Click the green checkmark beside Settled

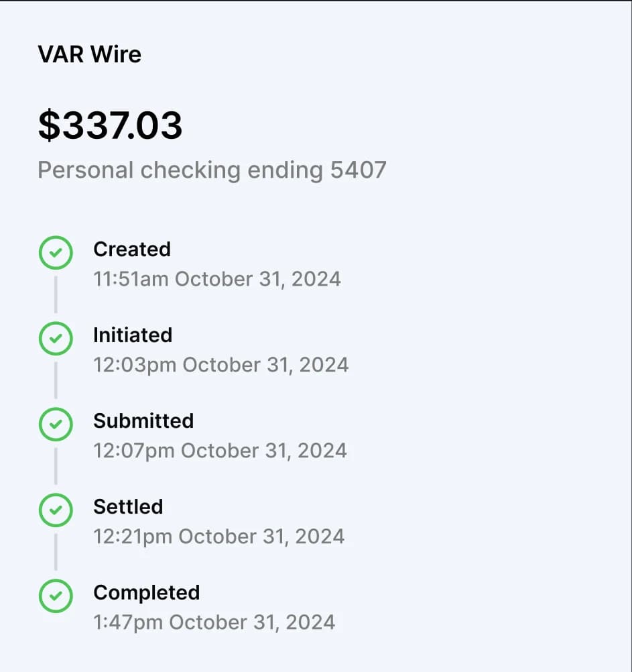pyautogui.click(x=56, y=510)
